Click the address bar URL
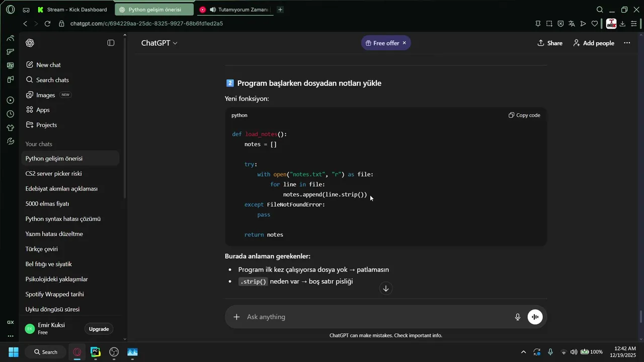Image resolution: width=644 pixels, height=362 pixels. [146, 24]
